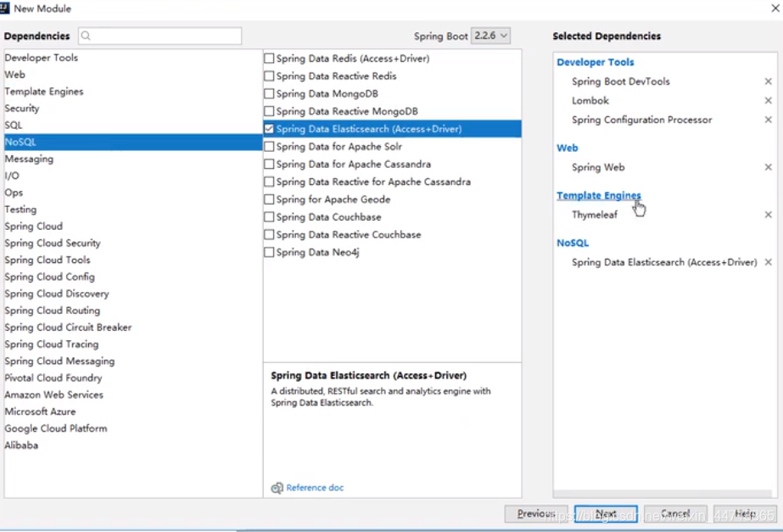Remove Lombok from selected dependencies
The image size is (783, 532).
(768, 100)
